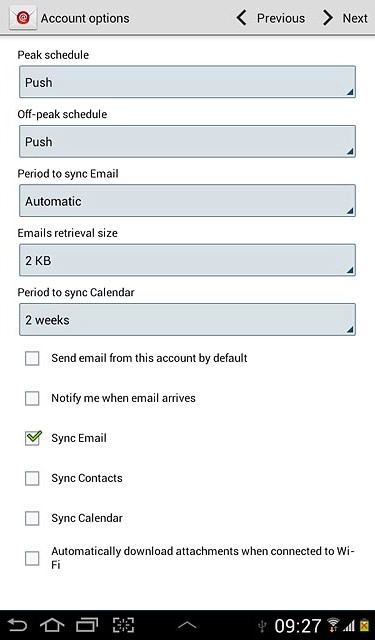Open the Off-peak schedule dropdown

click(187, 142)
